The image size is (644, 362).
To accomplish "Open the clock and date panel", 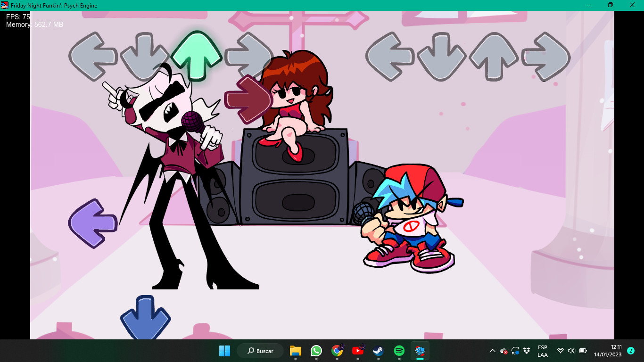I will click(607, 351).
